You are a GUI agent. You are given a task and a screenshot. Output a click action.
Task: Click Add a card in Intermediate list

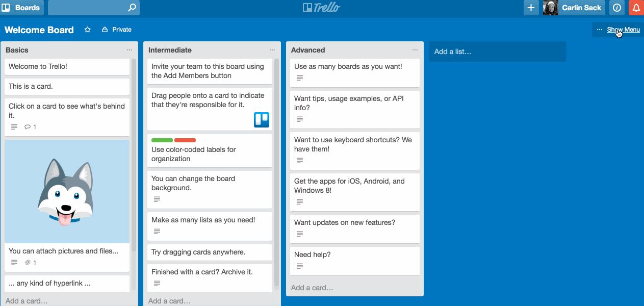pos(169,301)
